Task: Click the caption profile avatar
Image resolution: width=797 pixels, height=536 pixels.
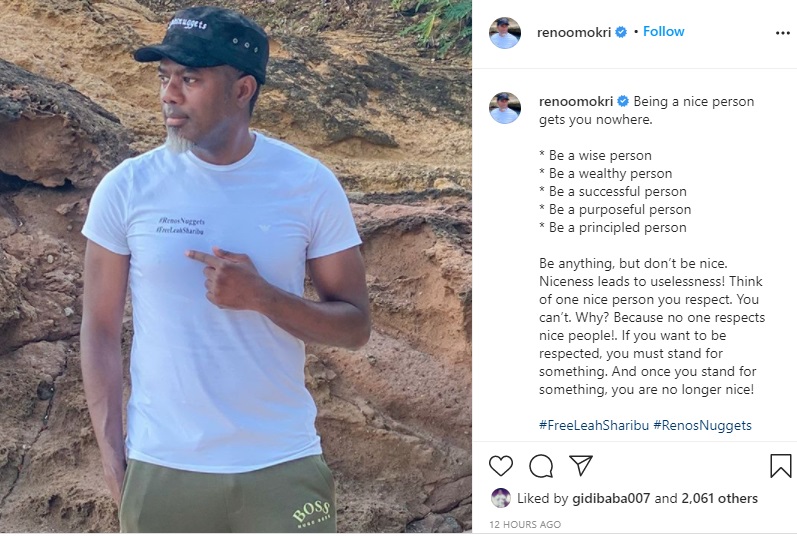Action: click(x=504, y=108)
